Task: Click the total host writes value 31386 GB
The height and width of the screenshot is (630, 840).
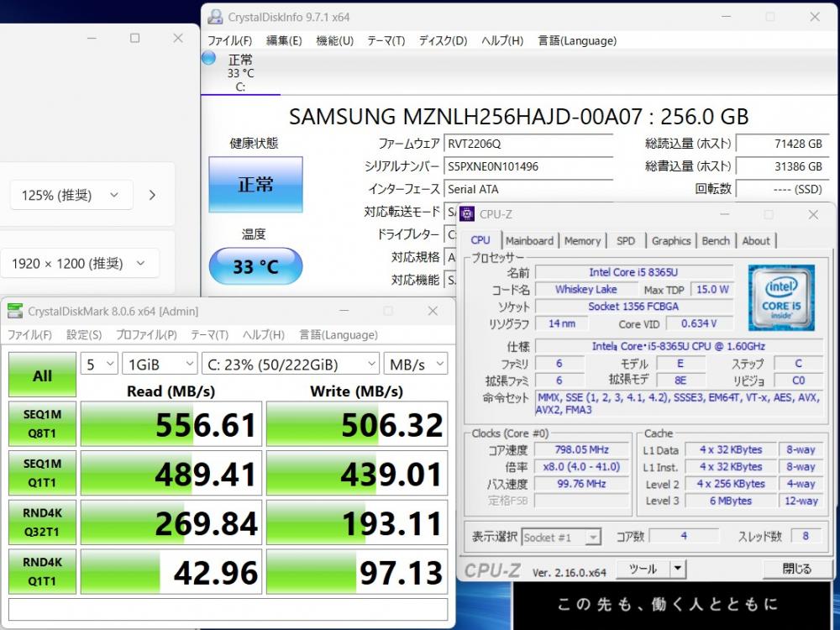Action: (782, 166)
